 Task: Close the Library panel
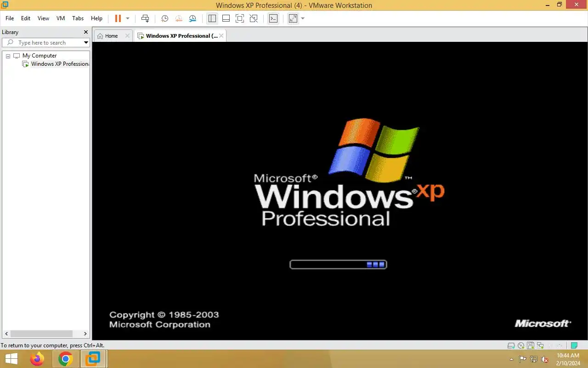point(85,32)
